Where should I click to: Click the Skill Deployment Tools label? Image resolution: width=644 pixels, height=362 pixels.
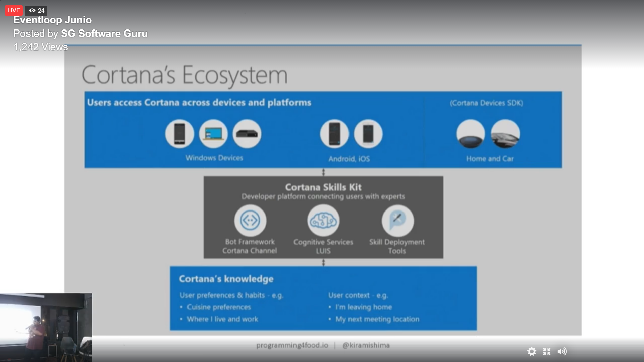(397, 246)
